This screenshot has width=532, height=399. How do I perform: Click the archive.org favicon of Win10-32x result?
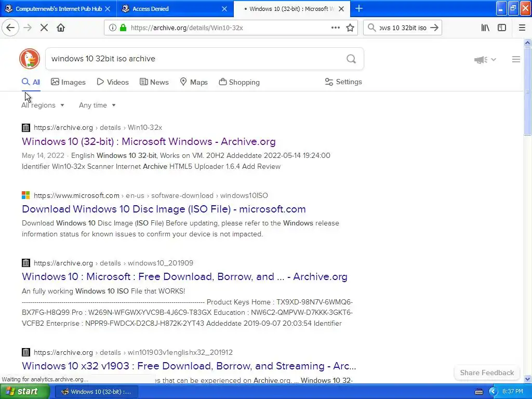26,128
